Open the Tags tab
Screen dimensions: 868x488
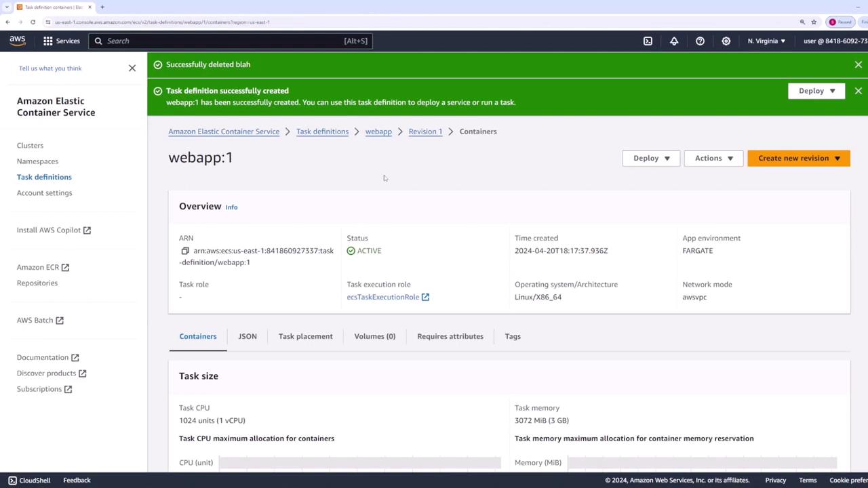pos(513,336)
